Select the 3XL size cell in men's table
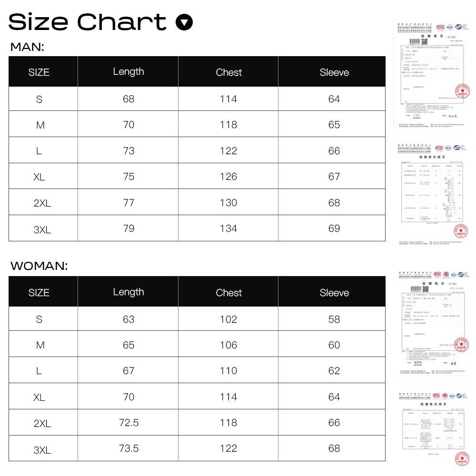This screenshot has height=476, width=476. pyautogui.click(x=42, y=229)
